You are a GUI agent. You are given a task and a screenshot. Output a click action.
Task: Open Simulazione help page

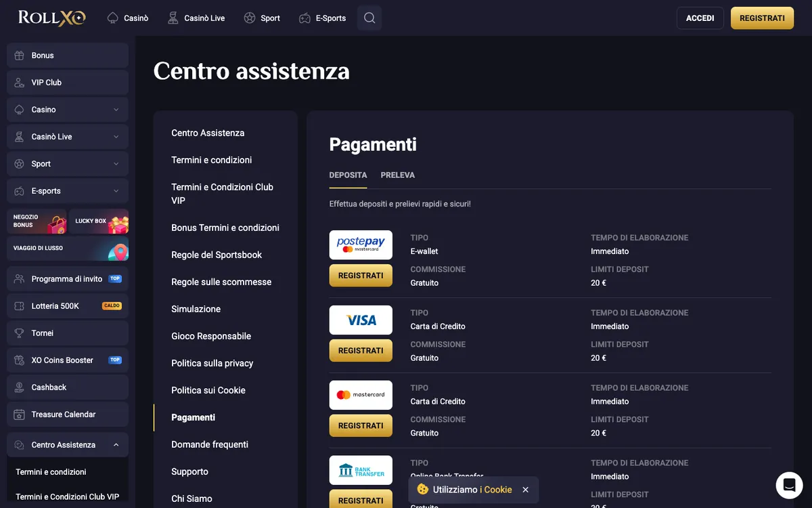(196, 309)
